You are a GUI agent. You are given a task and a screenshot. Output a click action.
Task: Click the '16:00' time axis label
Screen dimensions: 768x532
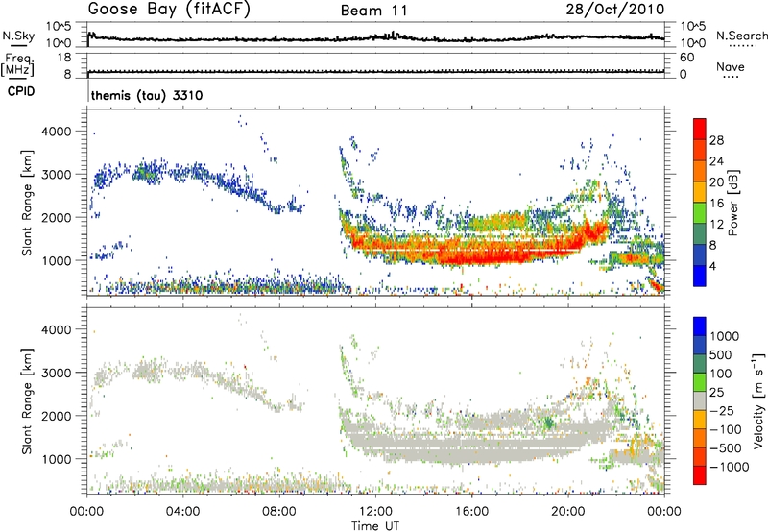tap(472, 512)
